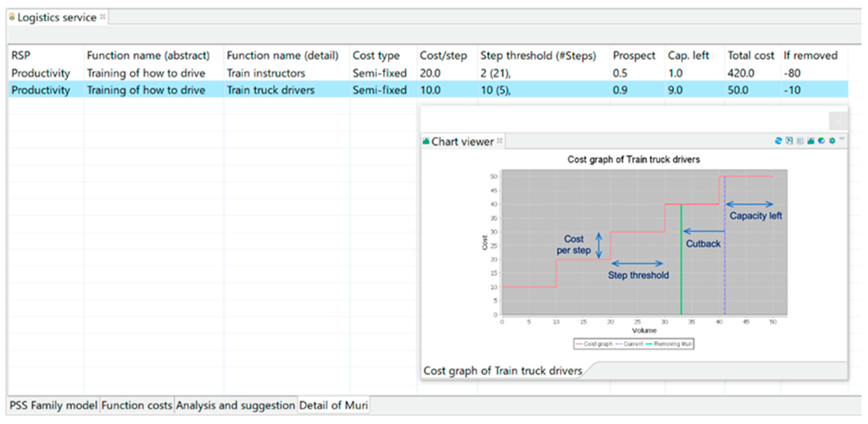Screen dimensions: 868x424
Task: Select the Train truck drivers row
Action: coord(270,90)
